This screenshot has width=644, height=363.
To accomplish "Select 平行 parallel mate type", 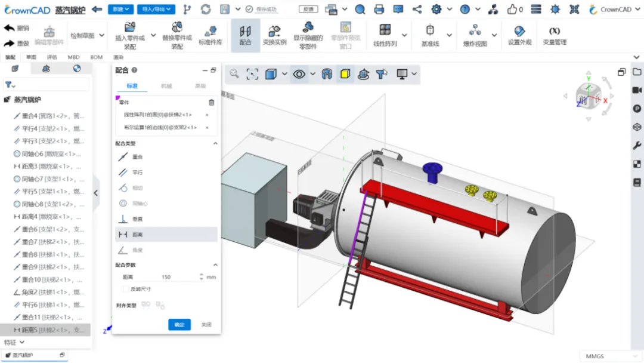I will pos(166,173).
